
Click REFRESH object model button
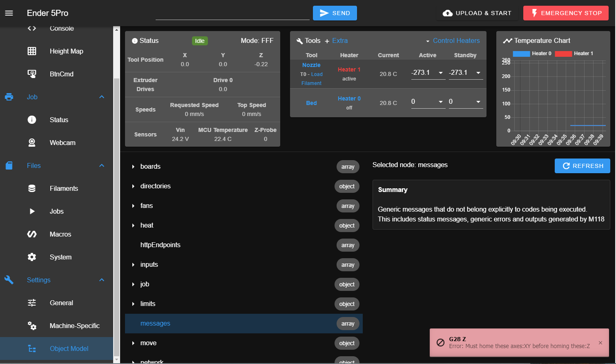point(583,166)
